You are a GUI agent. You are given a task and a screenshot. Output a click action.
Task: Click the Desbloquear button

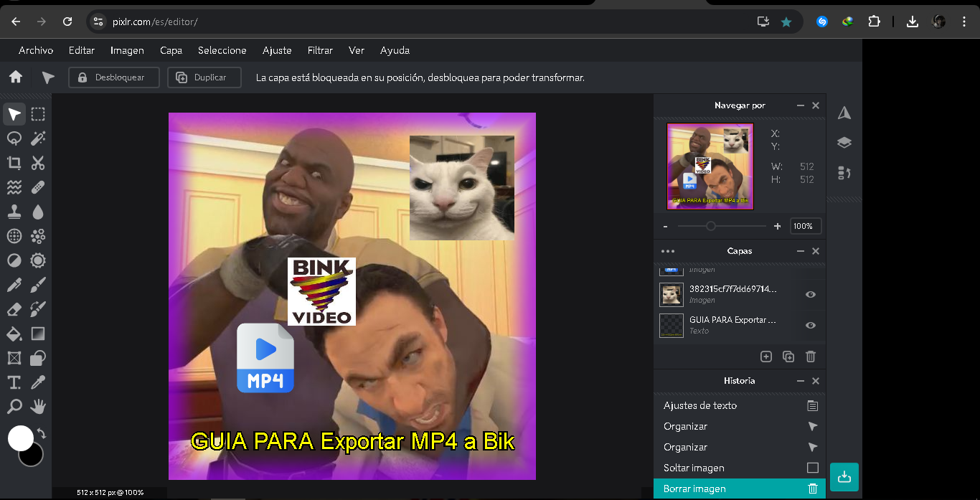(114, 77)
